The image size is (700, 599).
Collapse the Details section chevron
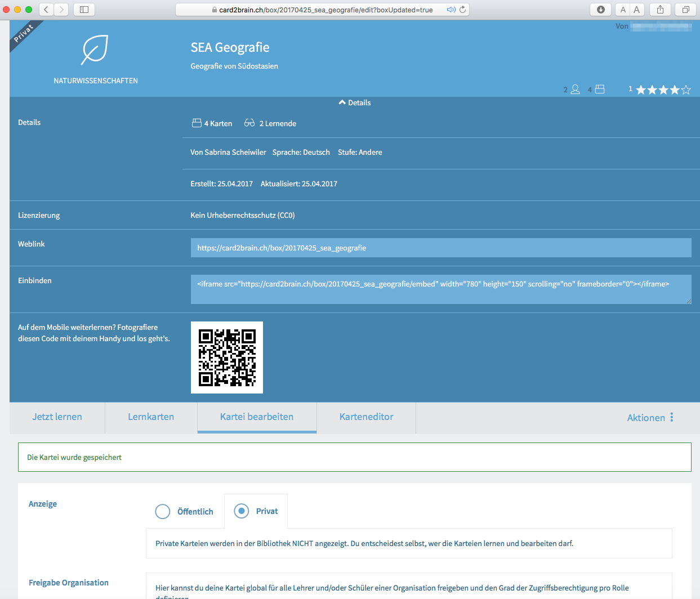point(342,102)
